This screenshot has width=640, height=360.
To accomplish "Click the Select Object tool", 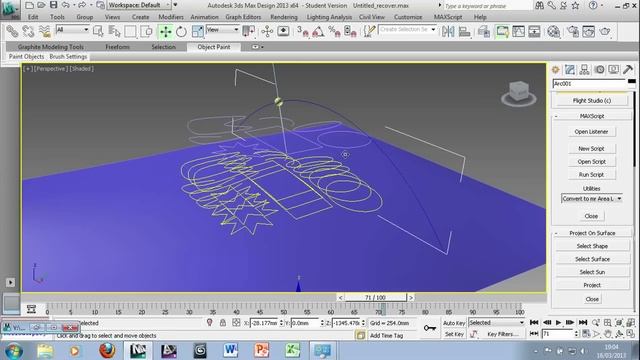I will click(98, 31).
